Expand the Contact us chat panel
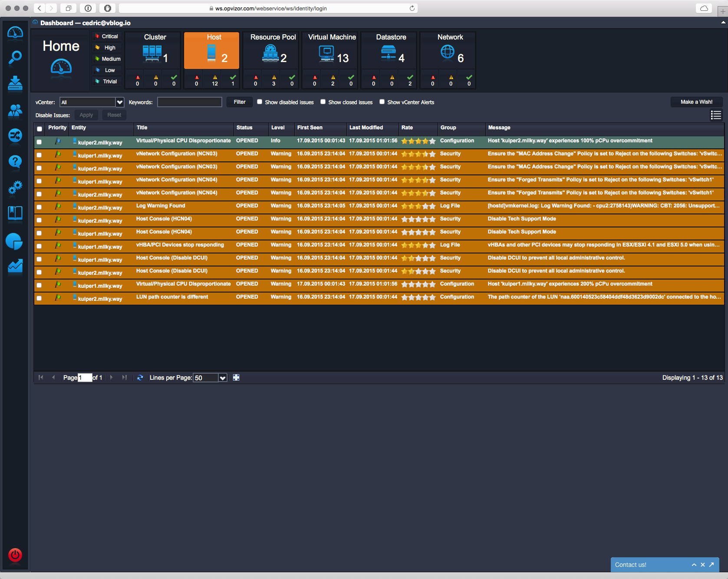728x579 pixels. (694, 565)
